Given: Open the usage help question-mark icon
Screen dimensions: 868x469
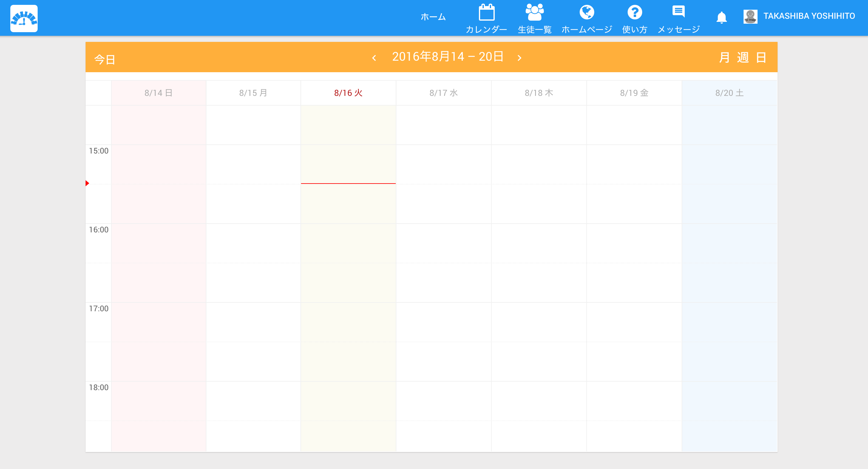Looking at the screenshot, I should [635, 13].
